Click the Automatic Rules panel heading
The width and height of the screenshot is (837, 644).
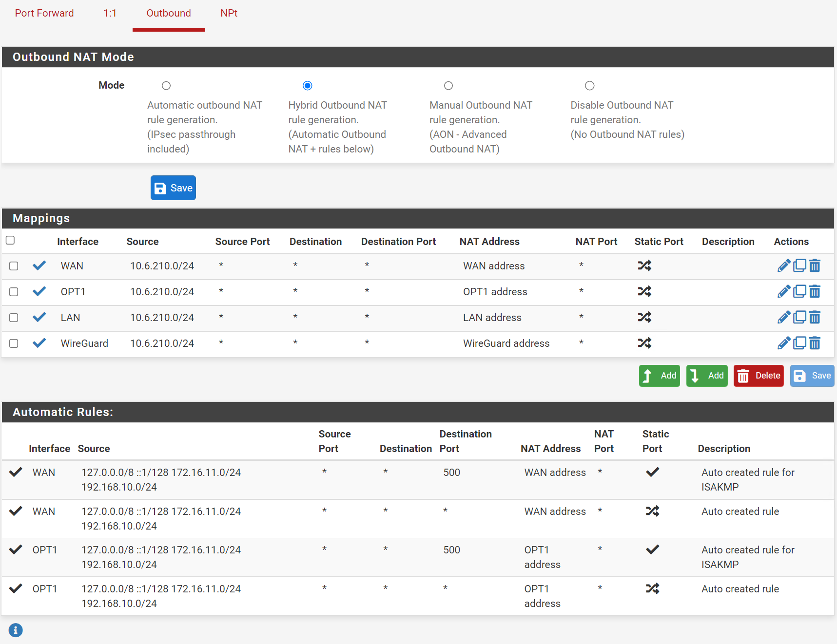[63, 412]
